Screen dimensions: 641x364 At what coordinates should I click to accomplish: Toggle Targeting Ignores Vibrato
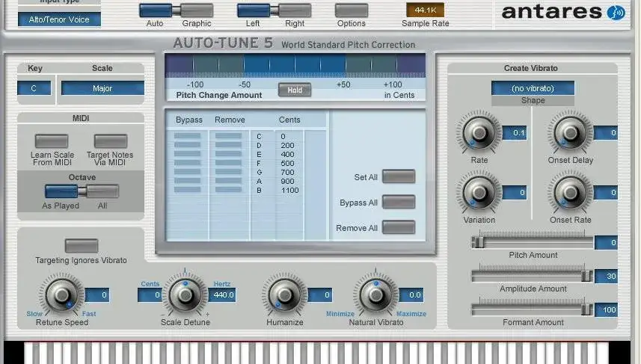point(82,245)
